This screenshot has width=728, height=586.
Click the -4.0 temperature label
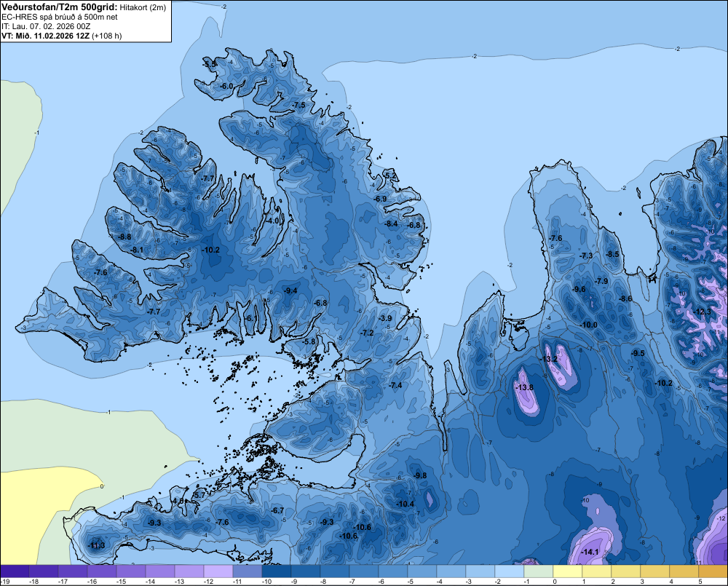pyautogui.click(x=273, y=221)
